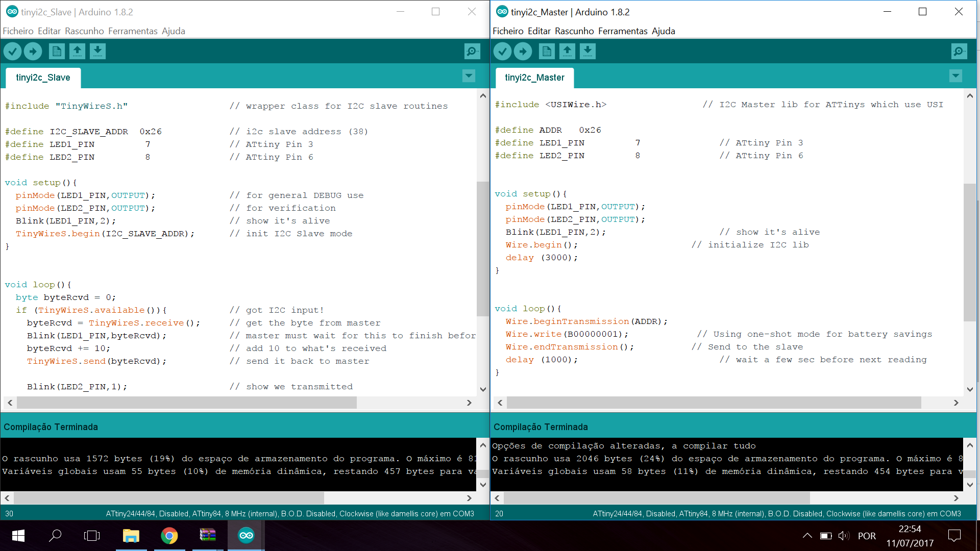980x551 pixels.
Task: Open Ferramentas menu in Slave window
Action: click(133, 31)
